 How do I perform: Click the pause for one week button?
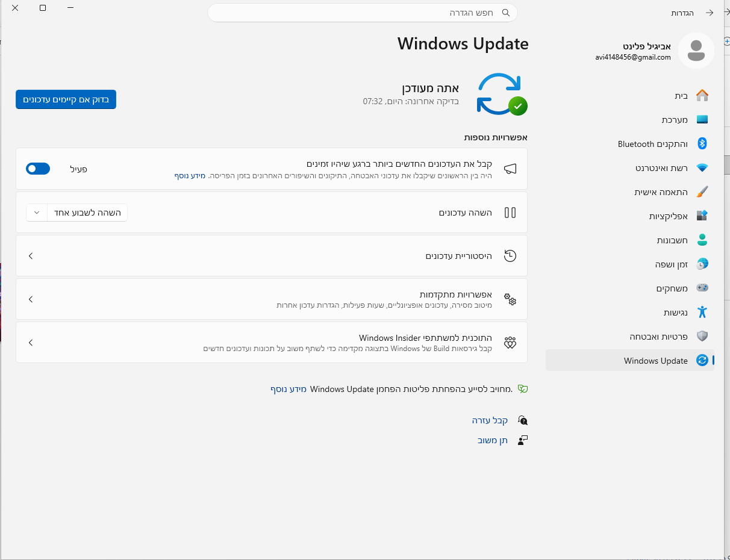pos(87,213)
